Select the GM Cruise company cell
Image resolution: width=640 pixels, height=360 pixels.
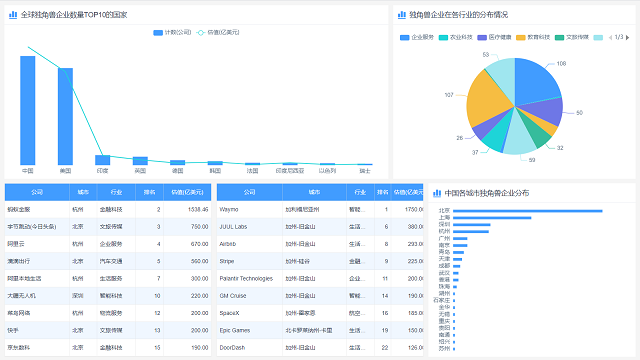click(249, 296)
